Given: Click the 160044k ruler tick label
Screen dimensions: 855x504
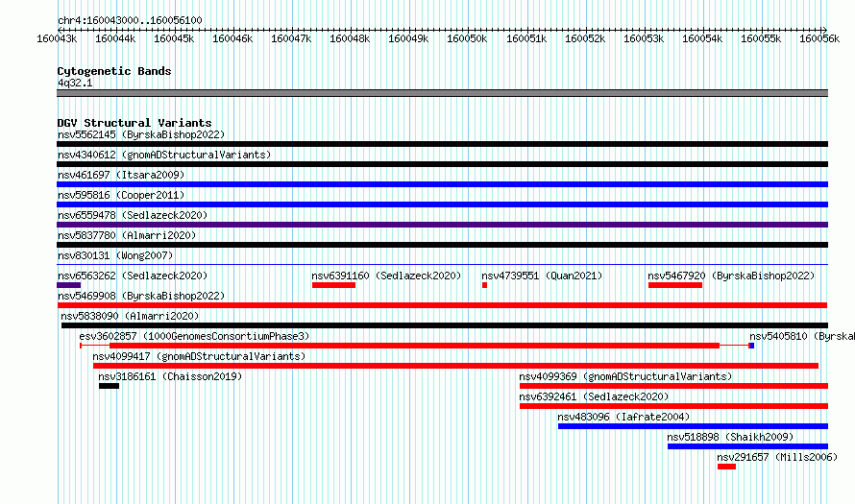Looking at the screenshot, I should coord(115,38).
